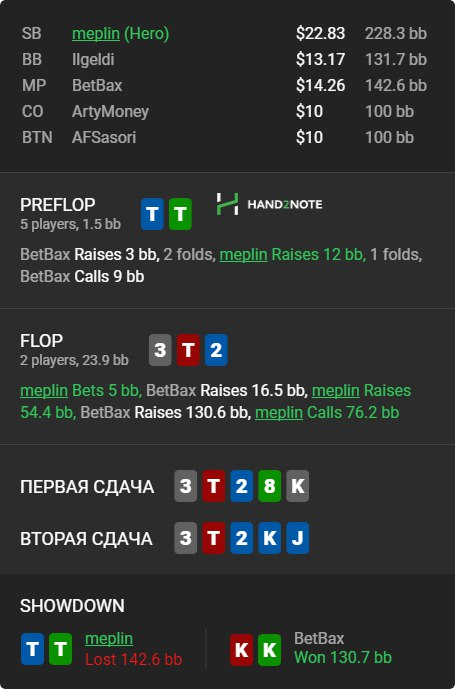
Task: Click BetBax's green K card at showdown
Action: click(x=269, y=649)
